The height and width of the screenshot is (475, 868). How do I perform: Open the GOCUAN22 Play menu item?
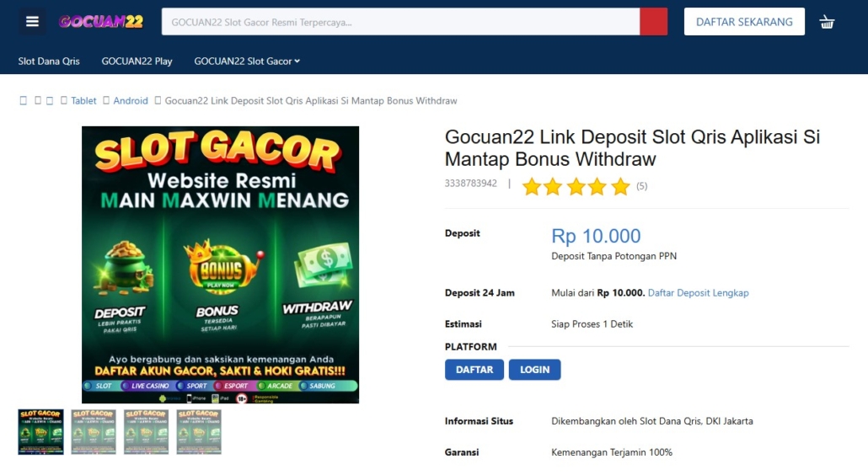click(x=137, y=61)
